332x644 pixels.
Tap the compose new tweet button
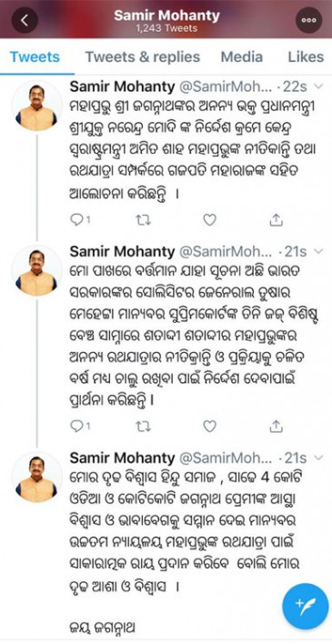click(x=305, y=606)
